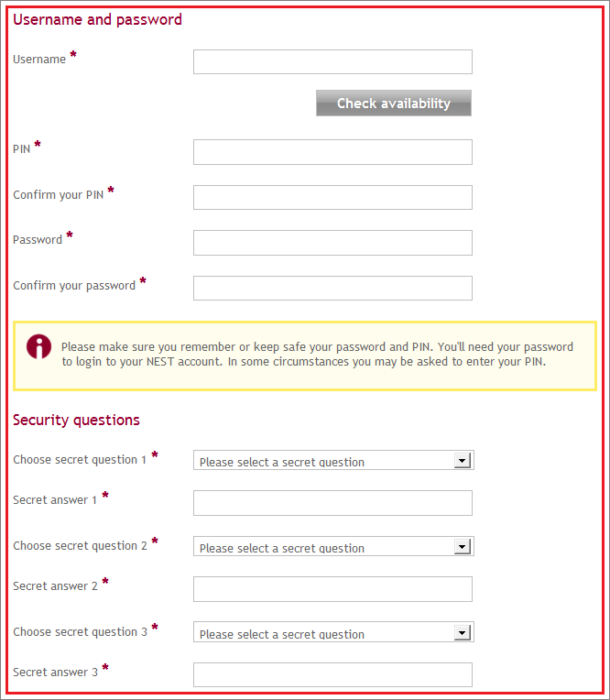Select the Confirm your PIN field
The width and height of the screenshot is (610, 700).
[x=332, y=197]
